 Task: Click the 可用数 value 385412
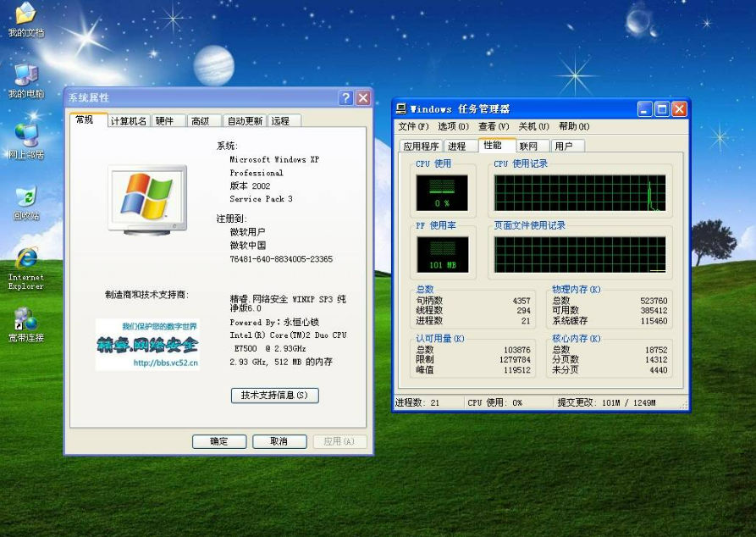click(654, 311)
